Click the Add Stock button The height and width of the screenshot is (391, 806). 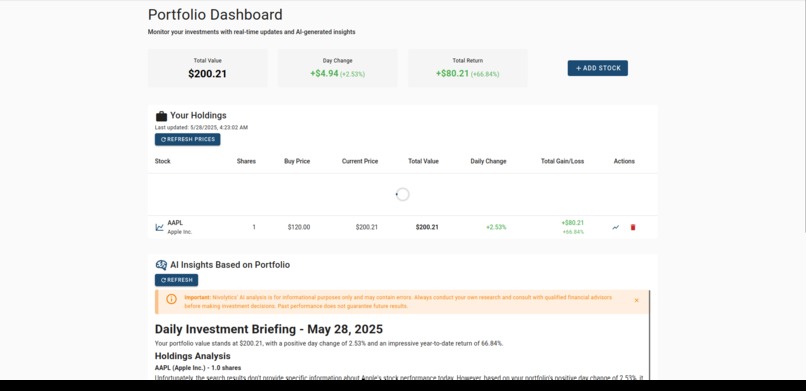[597, 68]
